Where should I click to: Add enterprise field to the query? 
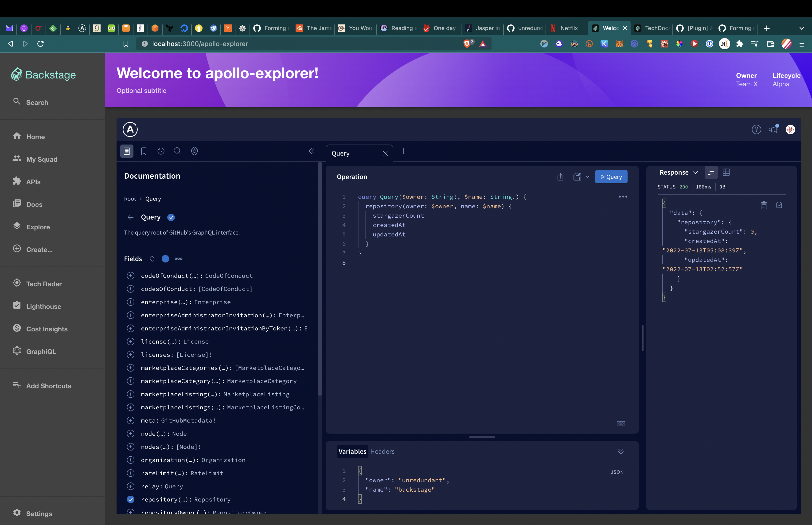tap(130, 302)
